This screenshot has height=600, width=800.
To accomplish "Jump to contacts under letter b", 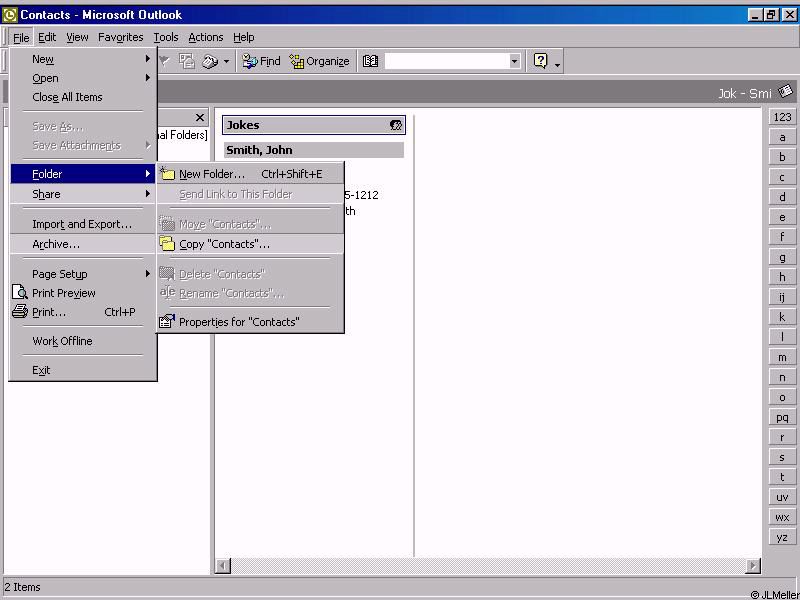I will (x=782, y=157).
